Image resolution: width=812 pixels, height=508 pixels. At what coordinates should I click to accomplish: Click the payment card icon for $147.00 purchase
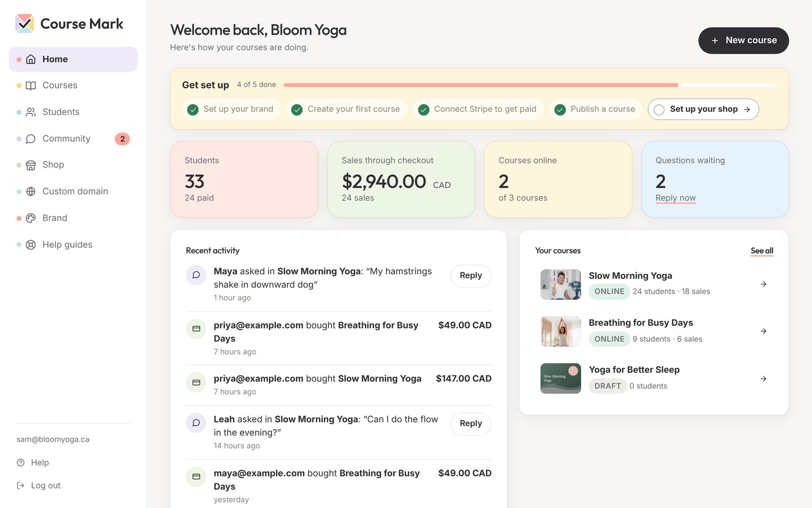pos(196,383)
